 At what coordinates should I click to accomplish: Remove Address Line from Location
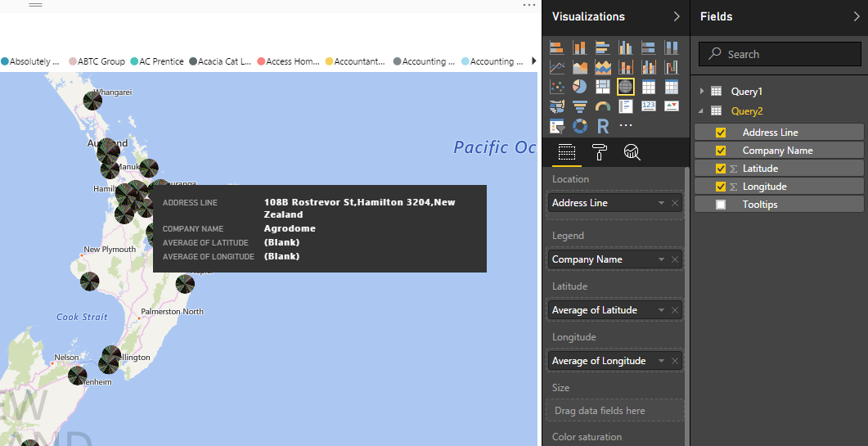tap(675, 203)
